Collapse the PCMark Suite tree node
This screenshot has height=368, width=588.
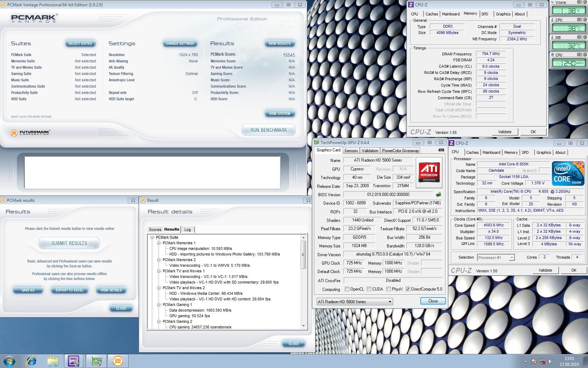(152, 237)
